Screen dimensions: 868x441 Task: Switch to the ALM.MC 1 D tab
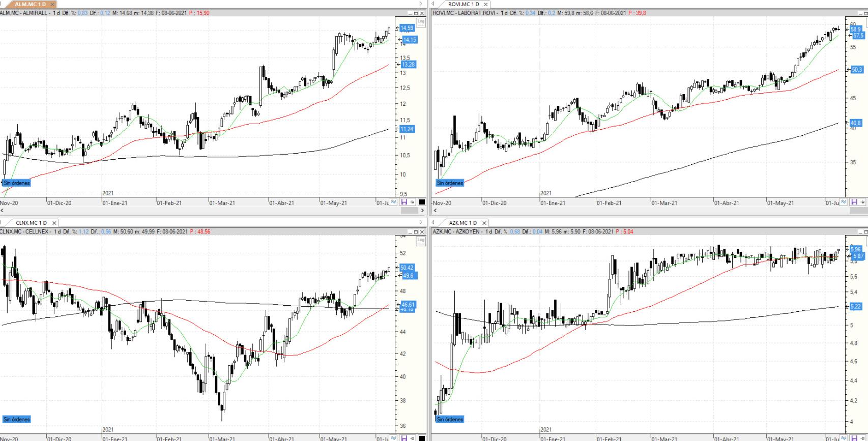[x=30, y=4]
